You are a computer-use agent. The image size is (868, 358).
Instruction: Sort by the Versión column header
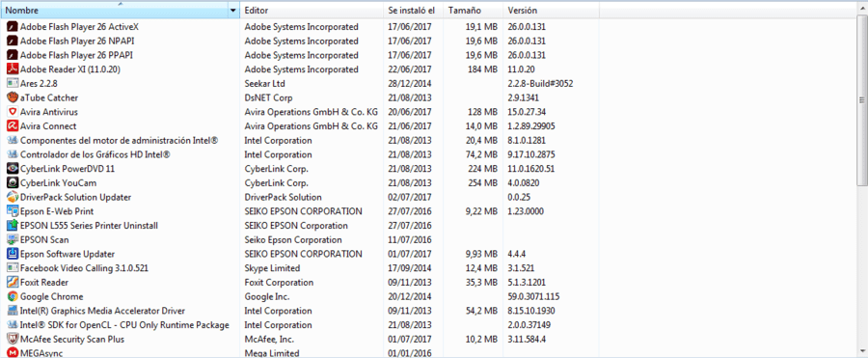pos(551,11)
